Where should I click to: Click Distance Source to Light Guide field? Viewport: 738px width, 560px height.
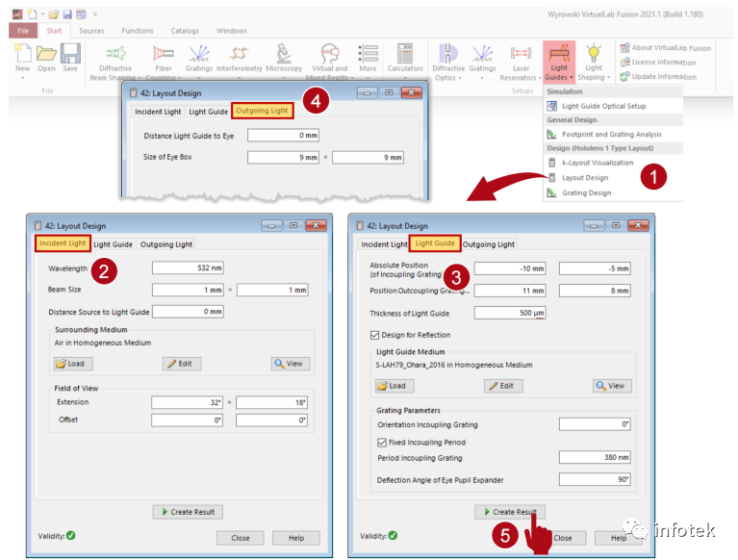click(188, 312)
